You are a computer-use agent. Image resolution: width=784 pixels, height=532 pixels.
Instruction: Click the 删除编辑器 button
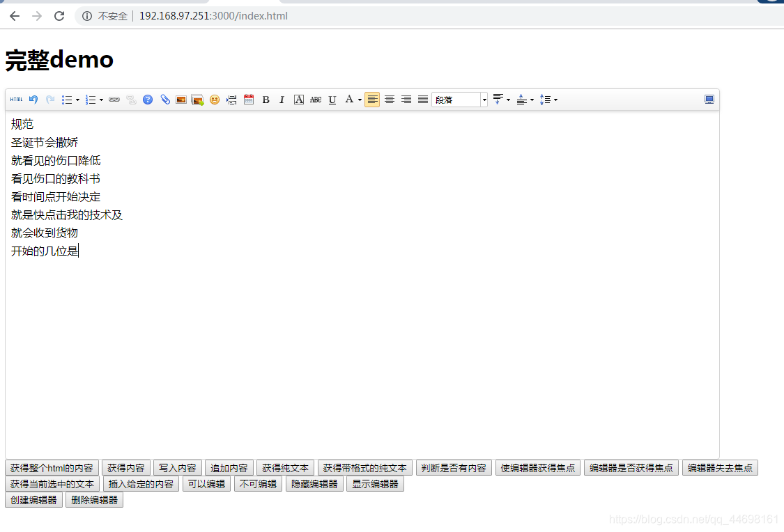94,500
